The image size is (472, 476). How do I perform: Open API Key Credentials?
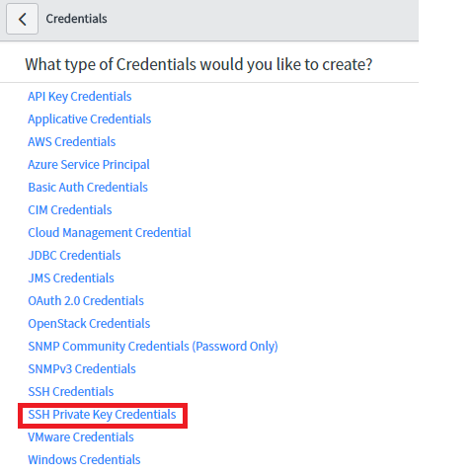click(80, 97)
